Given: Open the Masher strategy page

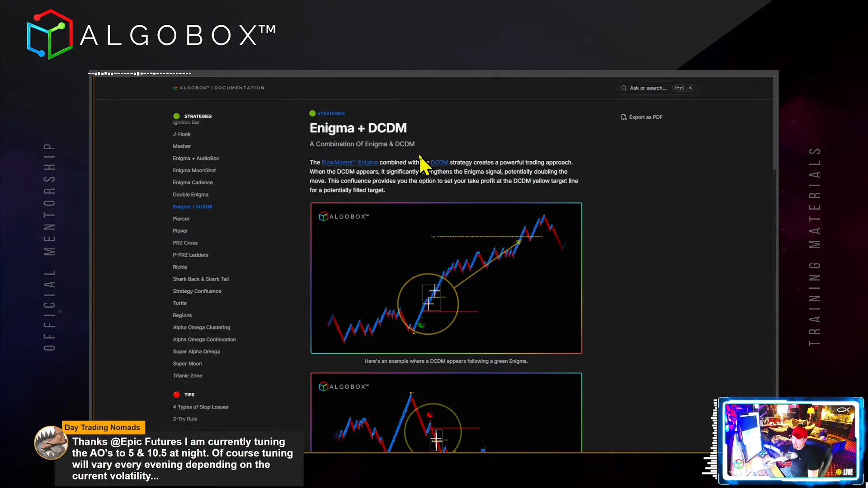Looking at the screenshot, I should coord(182,146).
